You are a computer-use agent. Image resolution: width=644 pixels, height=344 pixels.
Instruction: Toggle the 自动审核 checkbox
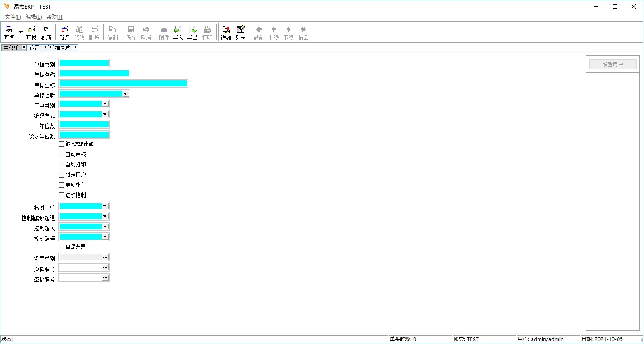[62, 155]
